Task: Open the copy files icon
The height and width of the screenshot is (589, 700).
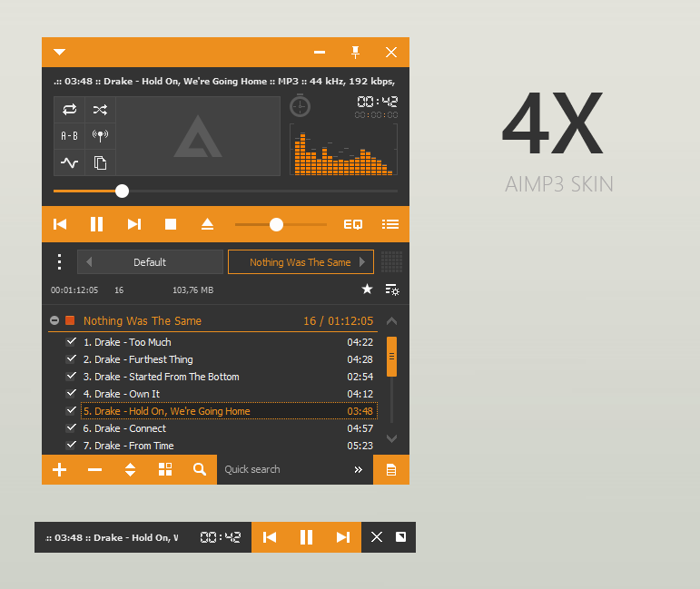Action: pos(100,162)
